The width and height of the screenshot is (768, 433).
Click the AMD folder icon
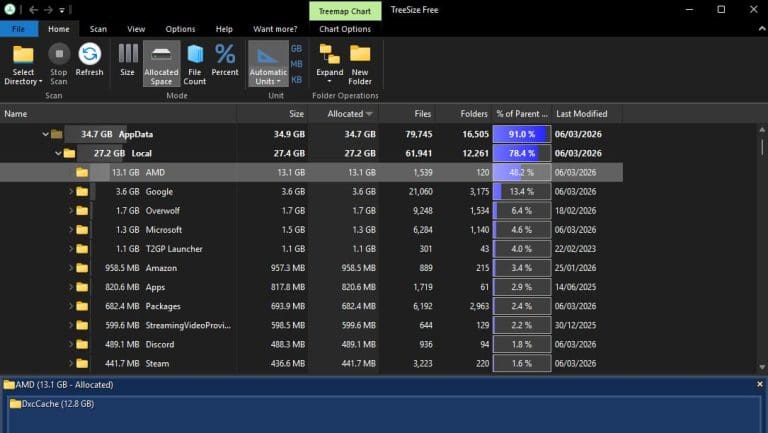(x=82, y=172)
